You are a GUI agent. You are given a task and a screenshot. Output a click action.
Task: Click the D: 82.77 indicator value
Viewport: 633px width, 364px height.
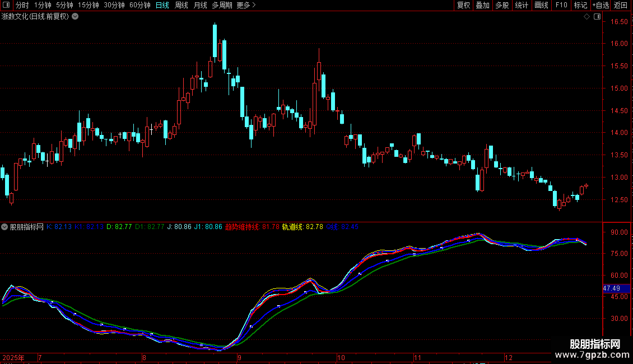(119, 227)
